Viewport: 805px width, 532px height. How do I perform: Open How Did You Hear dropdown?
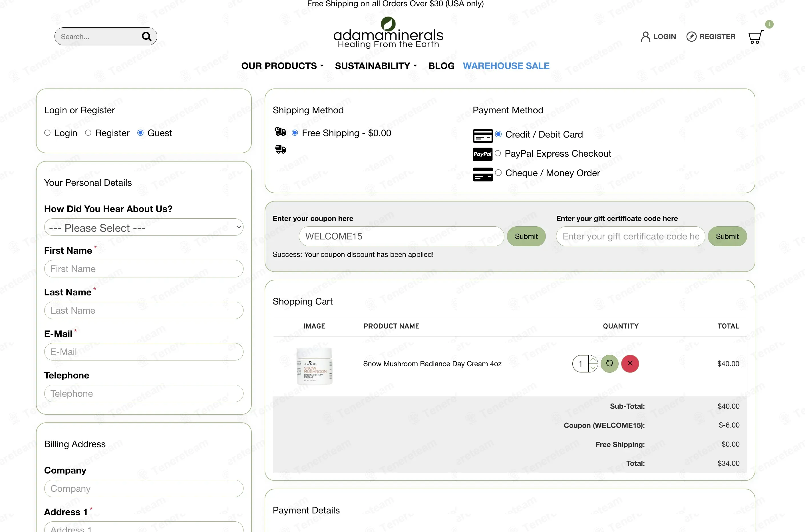[x=144, y=227]
